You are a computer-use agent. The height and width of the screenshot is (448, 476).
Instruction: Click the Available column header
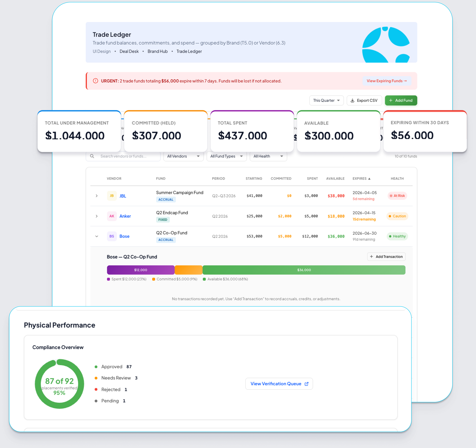pos(335,178)
